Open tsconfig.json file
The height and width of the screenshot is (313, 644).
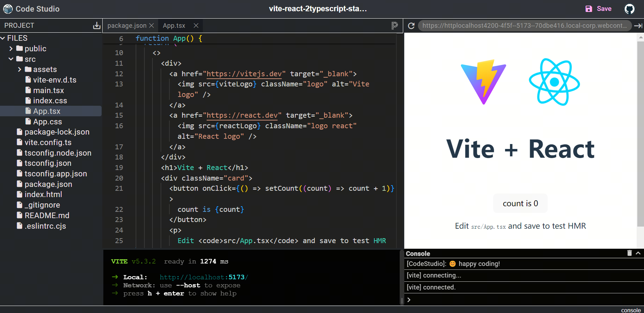click(x=48, y=163)
